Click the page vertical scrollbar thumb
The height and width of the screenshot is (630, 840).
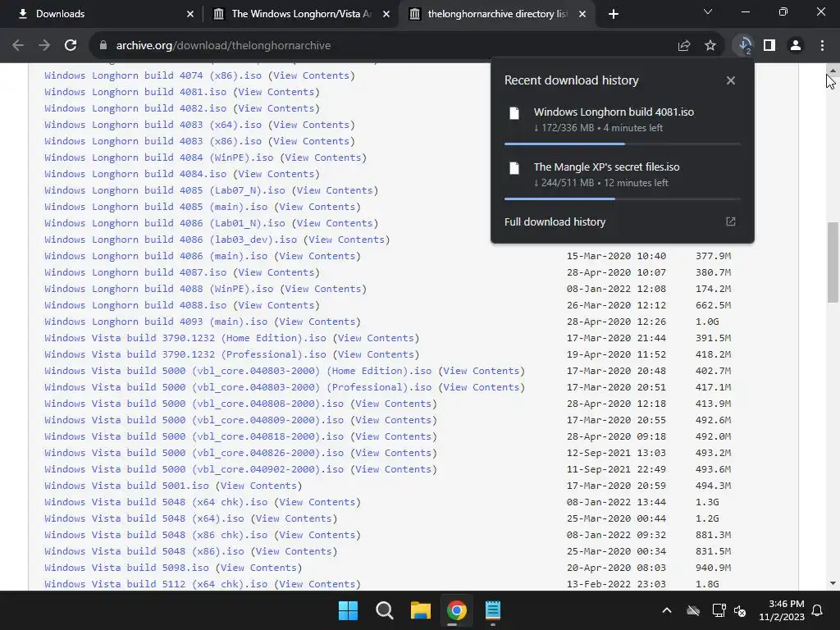[833, 262]
